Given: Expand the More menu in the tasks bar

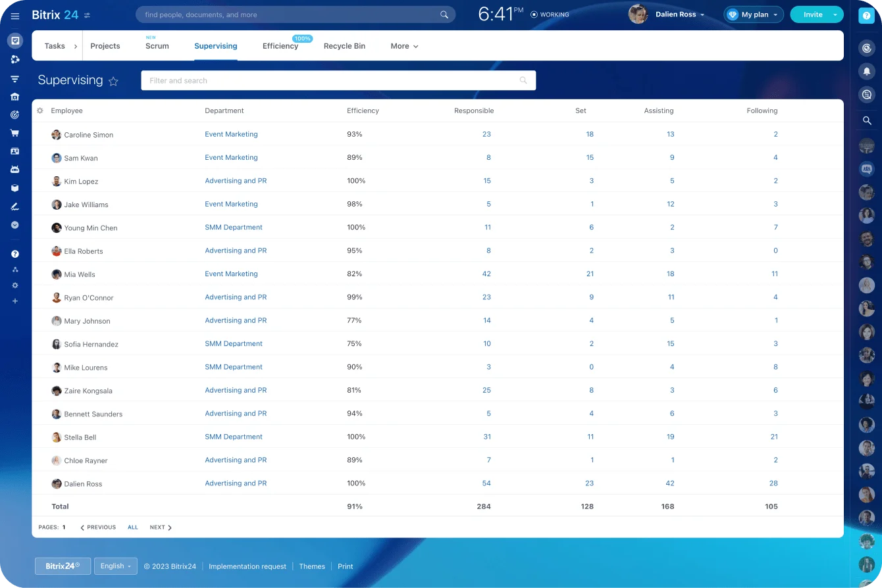Looking at the screenshot, I should (x=403, y=46).
